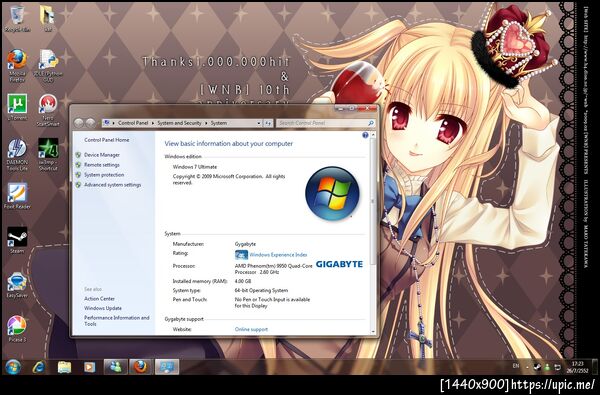Open the Nero StartSmart desktop shortcut
This screenshot has height=395, width=600.
tap(48, 110)
